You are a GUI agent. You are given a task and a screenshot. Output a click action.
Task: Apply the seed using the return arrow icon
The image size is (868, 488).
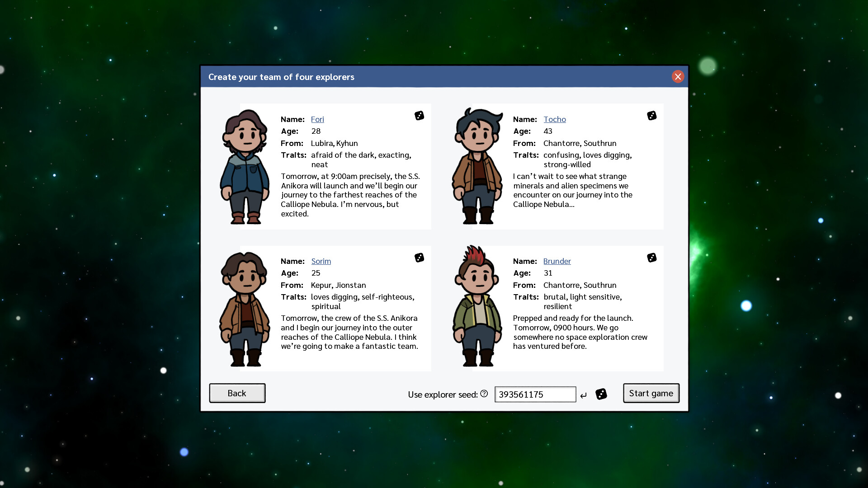(x=584, y=394)
